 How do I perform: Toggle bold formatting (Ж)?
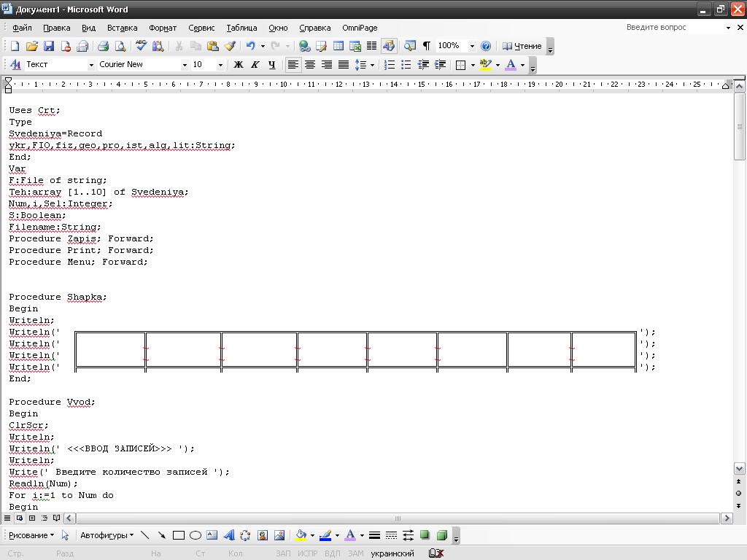[x=238, y=65]
